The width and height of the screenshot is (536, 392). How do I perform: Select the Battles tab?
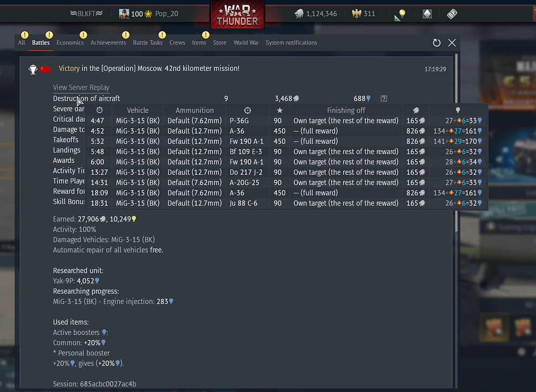(41, 42)
